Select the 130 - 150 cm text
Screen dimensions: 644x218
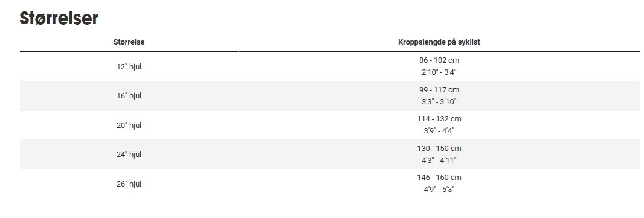439,148
